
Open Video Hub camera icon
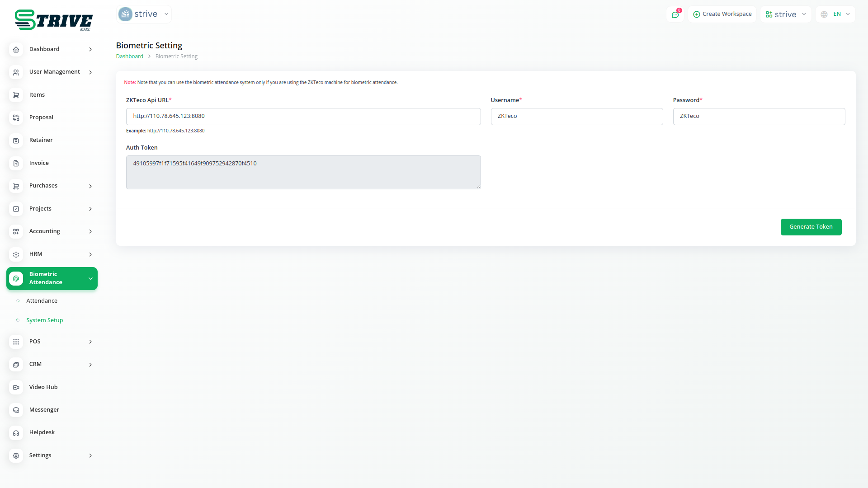click(16, 387)
